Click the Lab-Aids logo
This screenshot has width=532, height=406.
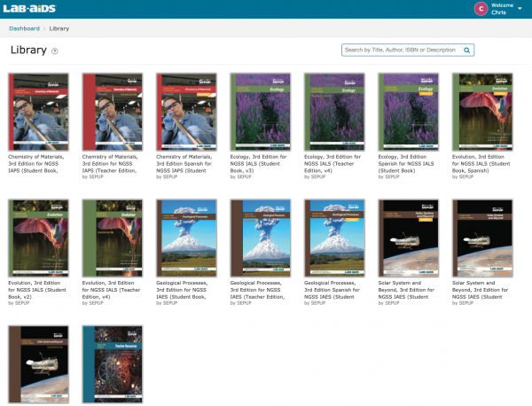[33, 9]
